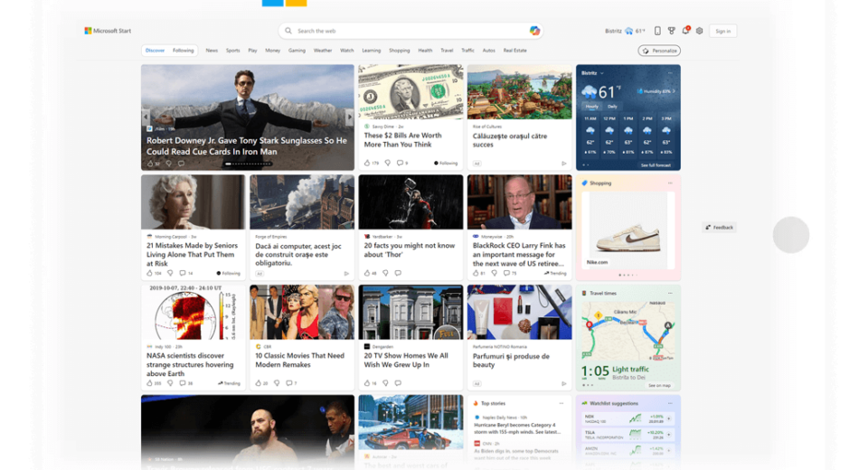Viewport: 868px width, 470px height.
Task: Click Shopping card pagination dots
Action: (x=627, y=275)
